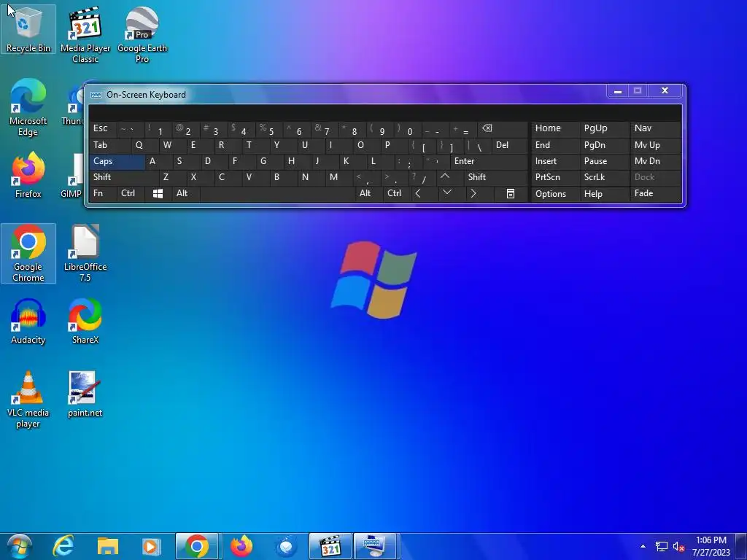Open ShareX desktop shortcut
The height and width of the screenshot is (560, 747).
pos(85,322)
